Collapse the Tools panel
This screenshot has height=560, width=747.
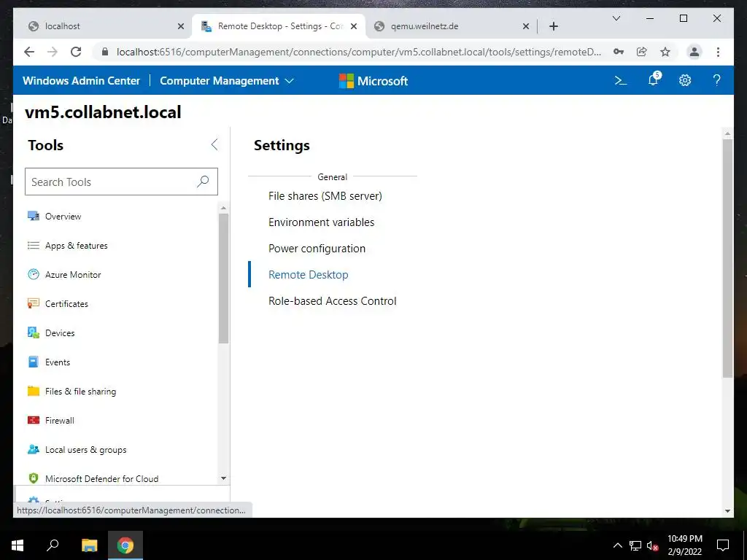[214, 145]
